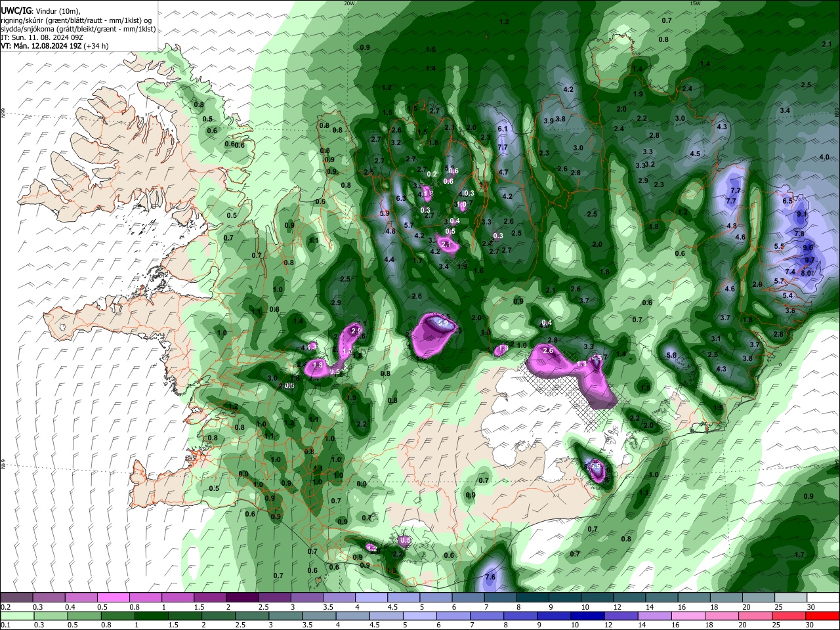Click the 'rigning/skúrir' legend description line

75,20
